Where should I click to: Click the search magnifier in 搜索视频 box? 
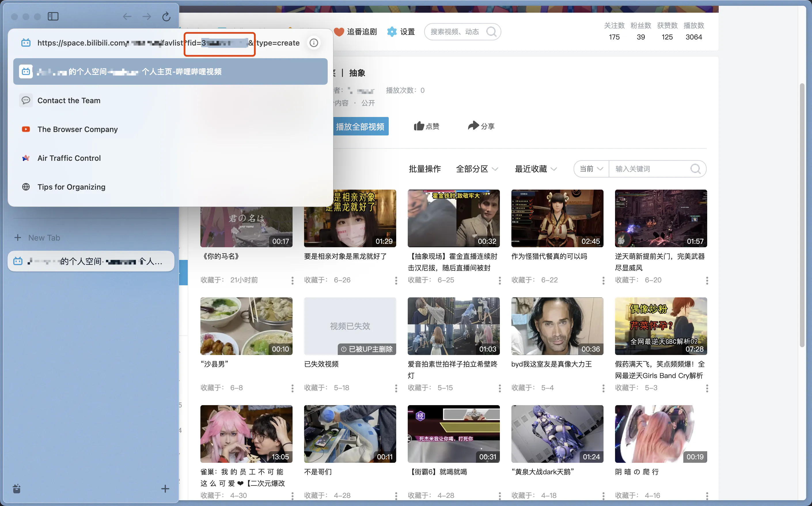coord(491,32)
